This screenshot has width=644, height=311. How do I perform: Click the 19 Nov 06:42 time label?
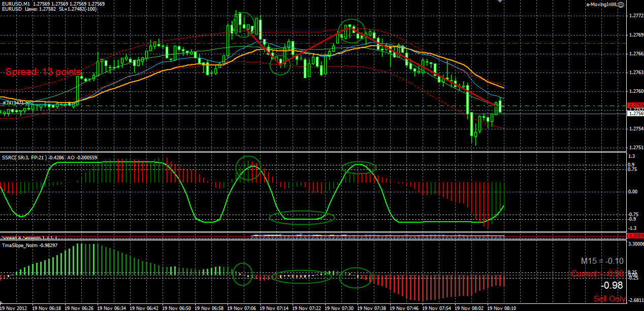point(144,308)
